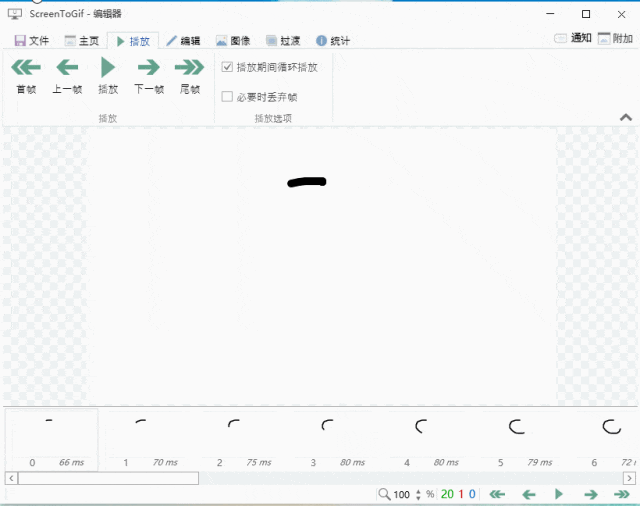Go to first frame via status bar icon

click(497, 495)
